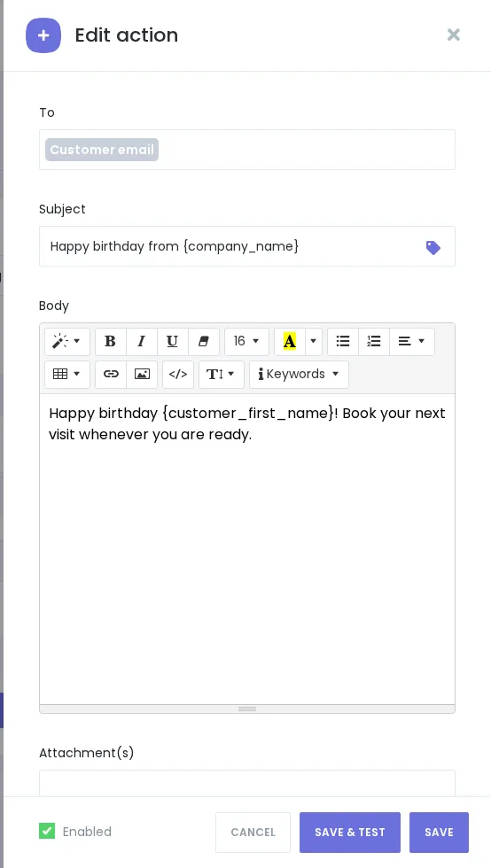Viewport: 491px width, 868px height.
Task: Switch to code view
Action: (x=178, y=374)
